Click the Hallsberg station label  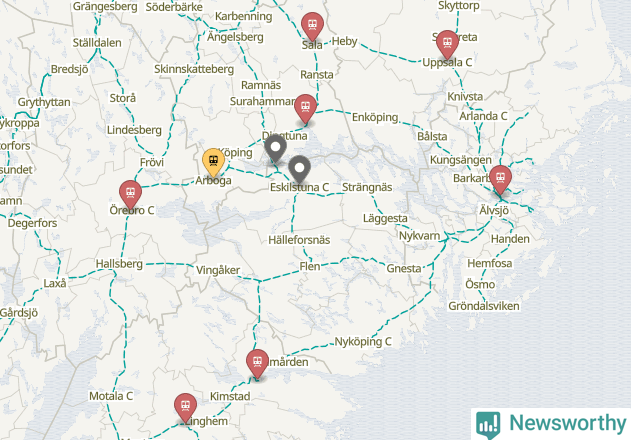point(119,264)
